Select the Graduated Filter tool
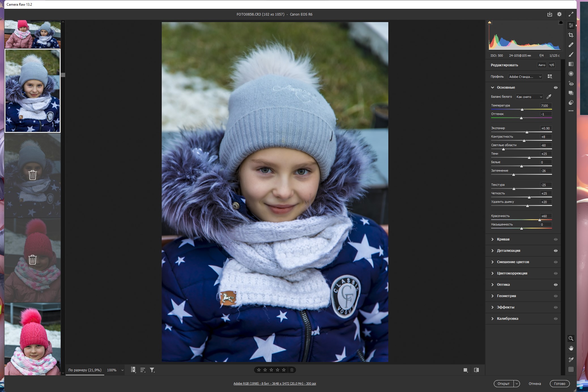The width and height of the screenshot is (588, 392). pyautogui.click(x=571, y=64)
